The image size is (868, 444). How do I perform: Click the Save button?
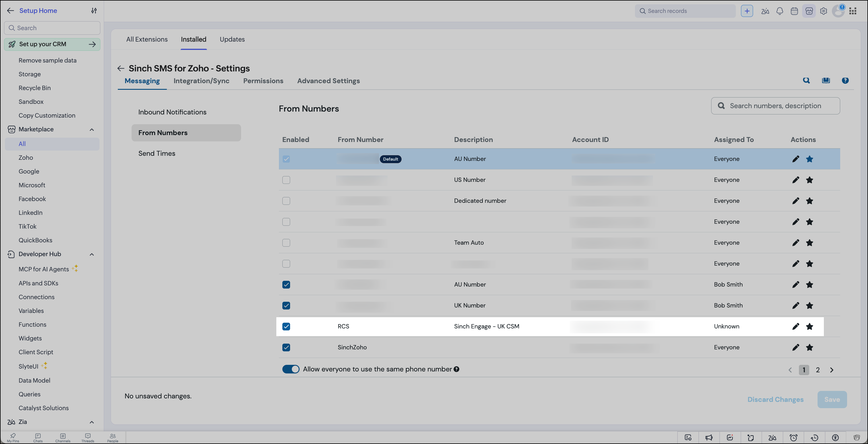point(832,400)
